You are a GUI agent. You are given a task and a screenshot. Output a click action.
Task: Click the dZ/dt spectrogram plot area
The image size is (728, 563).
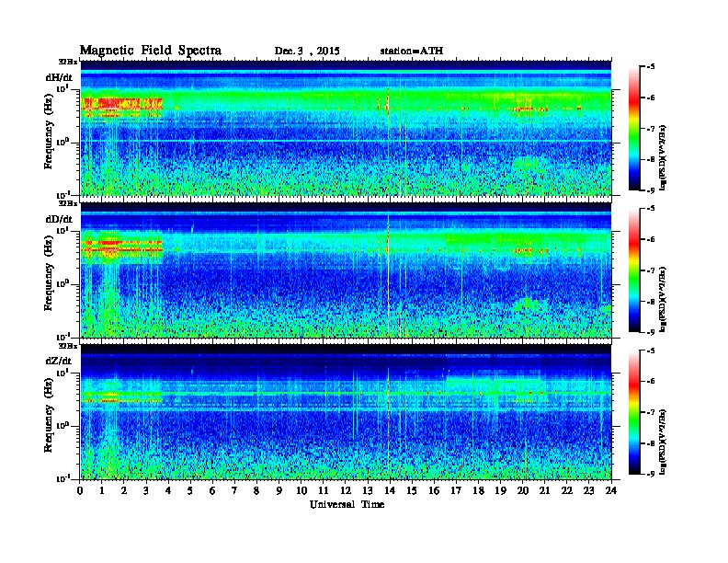click(x=346, y=412)
